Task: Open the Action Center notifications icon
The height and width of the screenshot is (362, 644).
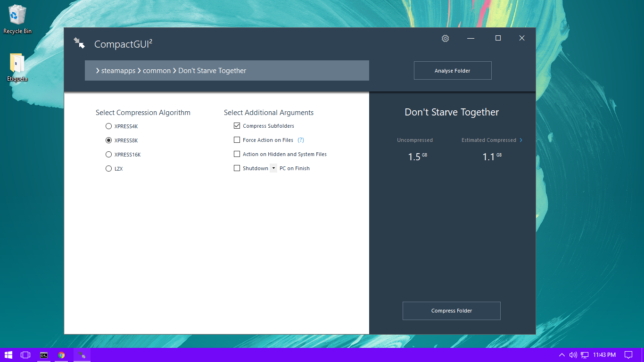Action: [628, 355]
